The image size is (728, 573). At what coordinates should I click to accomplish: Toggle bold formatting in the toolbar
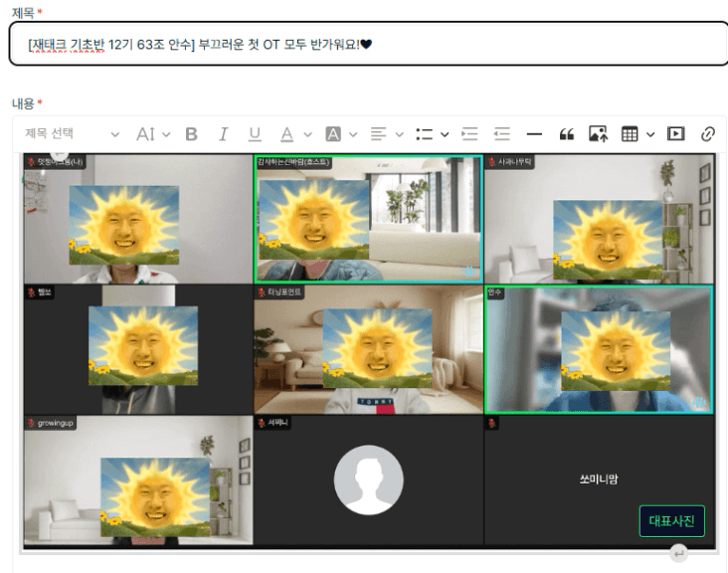coord(192,134)
